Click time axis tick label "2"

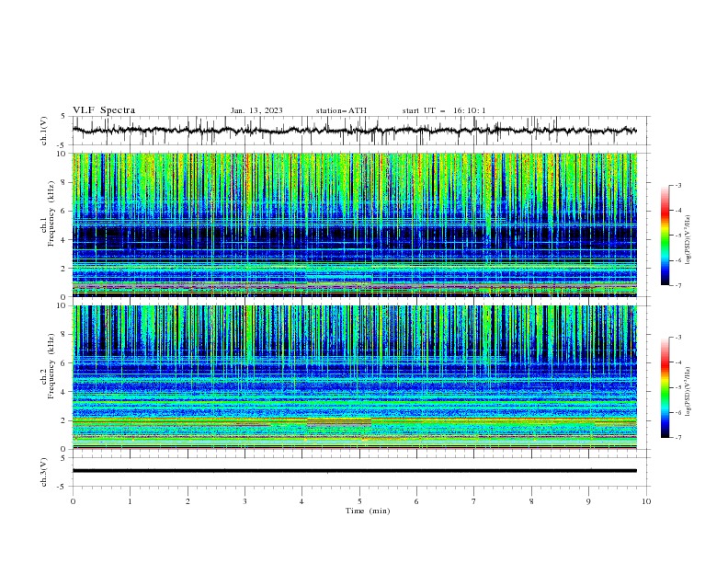(188, 501)
